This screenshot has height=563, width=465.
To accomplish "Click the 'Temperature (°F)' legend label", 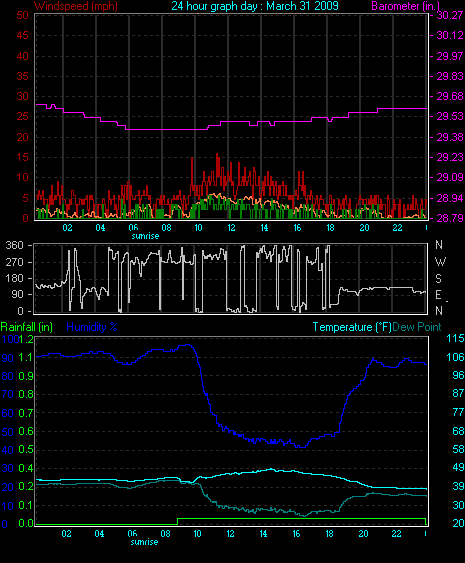I will [x=352, y=327].
